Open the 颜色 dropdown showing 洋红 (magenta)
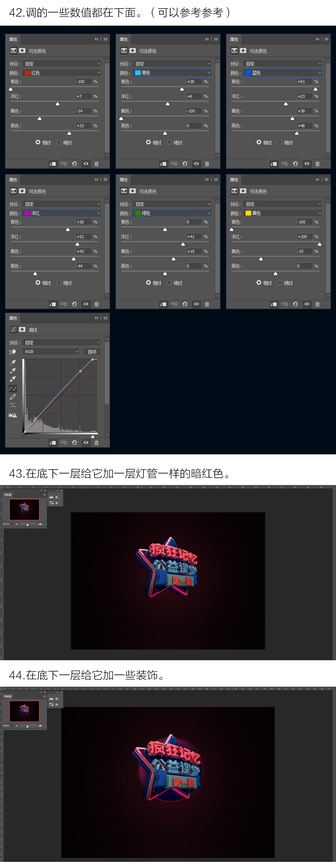Viewport: 336px width, 868px height. [62, 213]
